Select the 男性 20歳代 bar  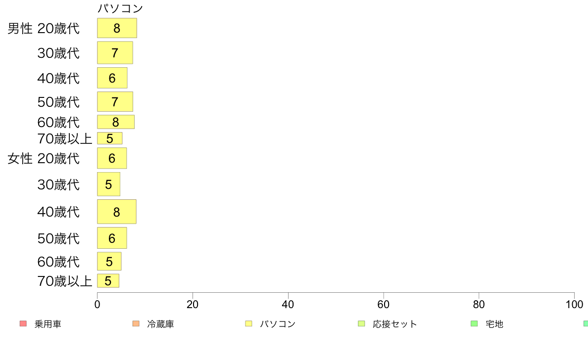(x=117, y=28)
